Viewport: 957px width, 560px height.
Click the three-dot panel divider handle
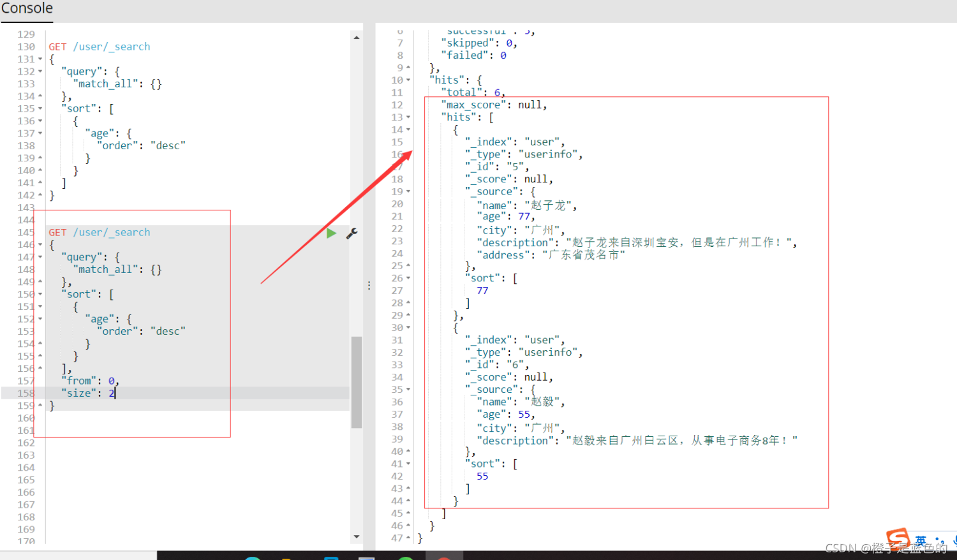coord(369,286)
